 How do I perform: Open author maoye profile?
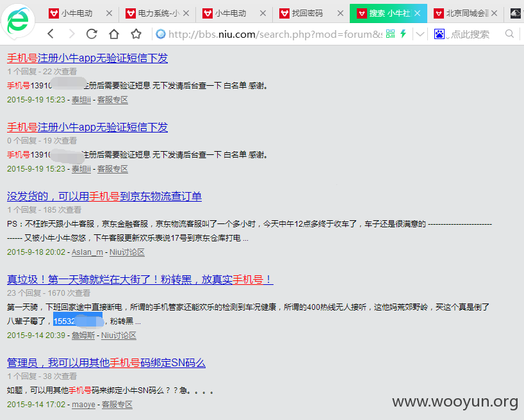(x=83, y=405)
